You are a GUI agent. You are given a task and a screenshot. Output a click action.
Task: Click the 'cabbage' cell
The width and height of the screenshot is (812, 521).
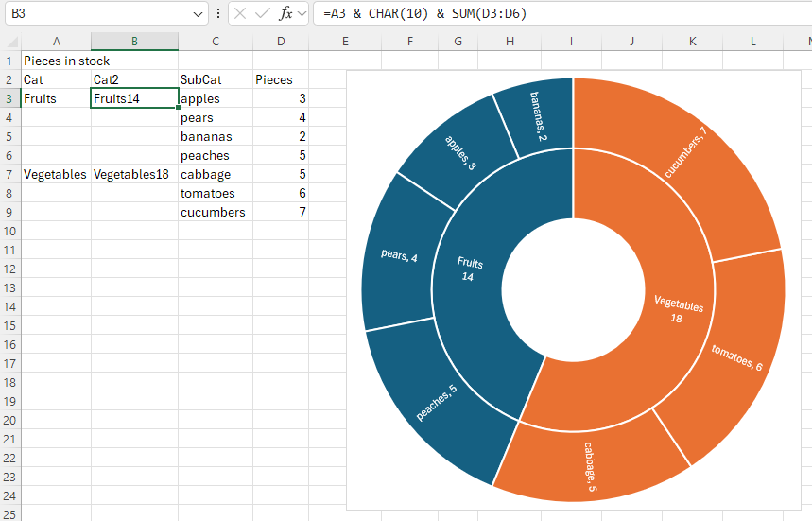click(216, 174)
